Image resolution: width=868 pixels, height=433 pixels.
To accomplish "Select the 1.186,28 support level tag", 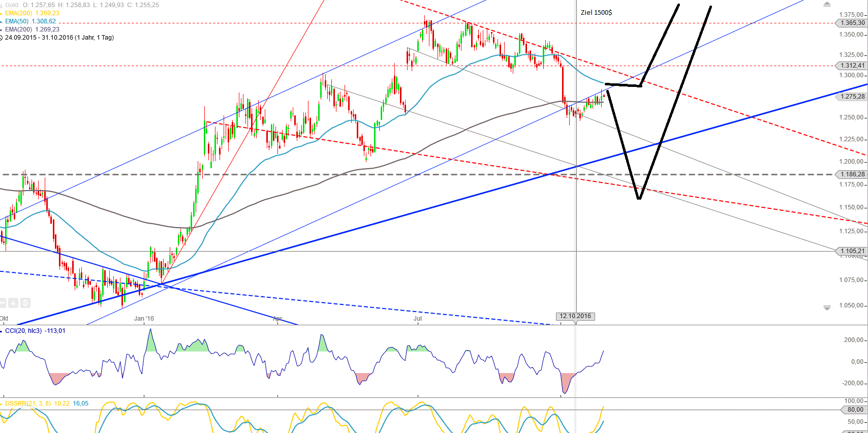I will click(852, 174).
